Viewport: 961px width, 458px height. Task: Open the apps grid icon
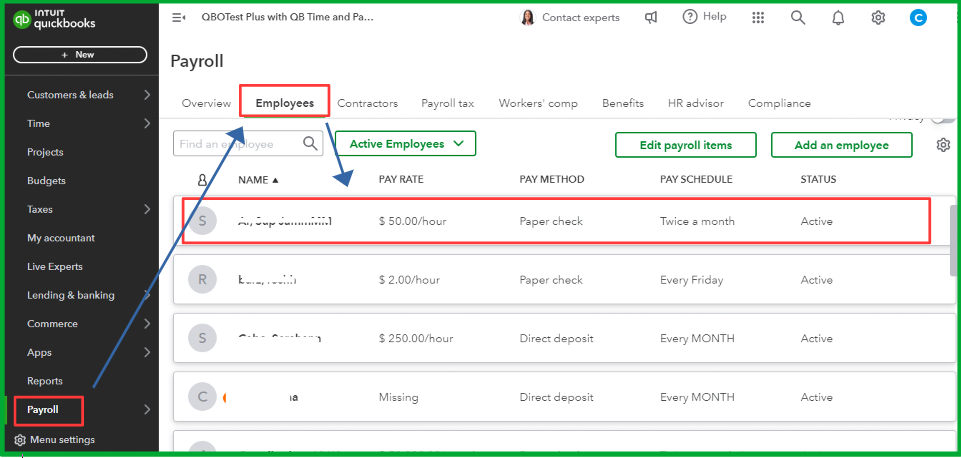pyautogui.click(x=758, y=18)
